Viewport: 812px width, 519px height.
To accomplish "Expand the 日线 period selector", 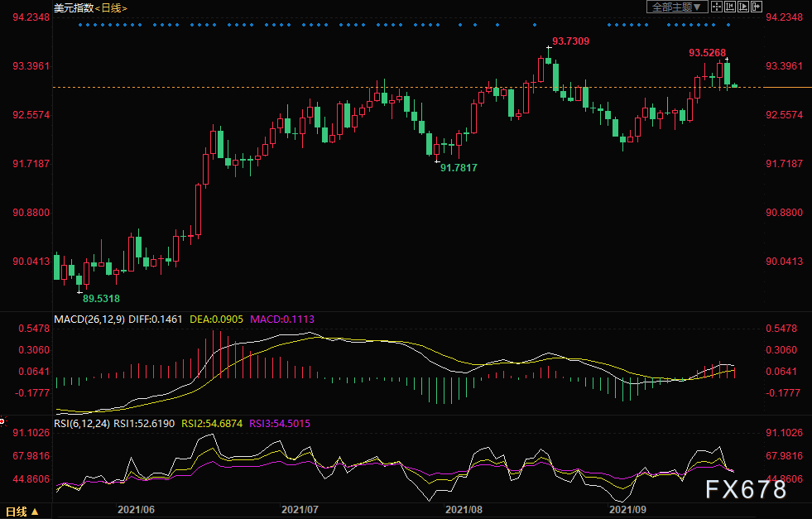I will (x=22, y=512).
